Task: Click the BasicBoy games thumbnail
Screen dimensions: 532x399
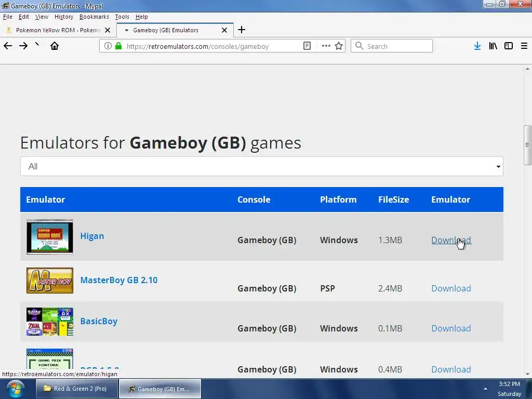Action: (50, 322)
